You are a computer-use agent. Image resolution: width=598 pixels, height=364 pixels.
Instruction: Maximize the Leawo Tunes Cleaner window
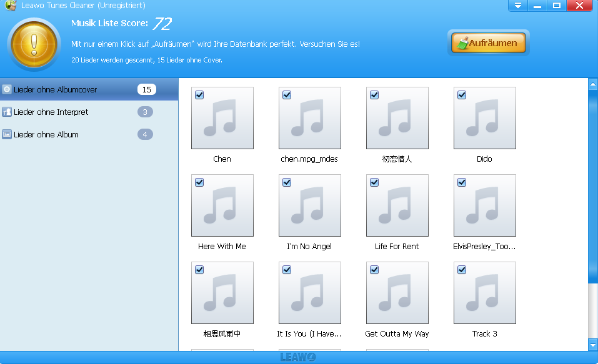coord(557,6)
